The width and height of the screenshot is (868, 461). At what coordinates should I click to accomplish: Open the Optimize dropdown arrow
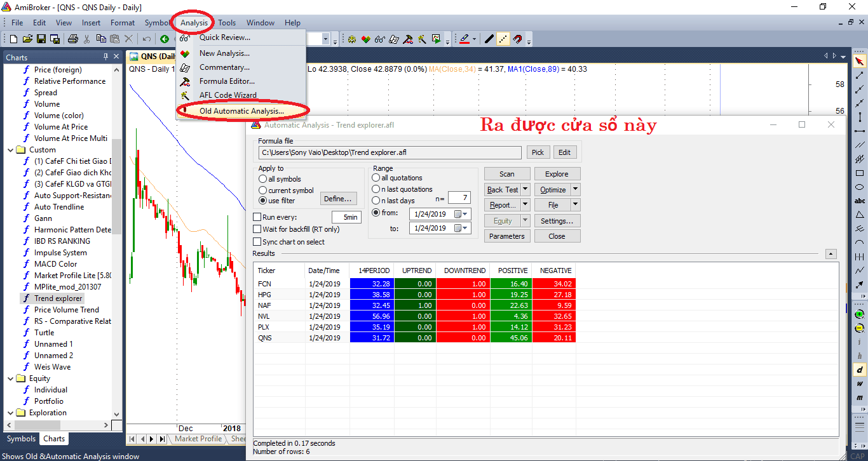[575, 189]
